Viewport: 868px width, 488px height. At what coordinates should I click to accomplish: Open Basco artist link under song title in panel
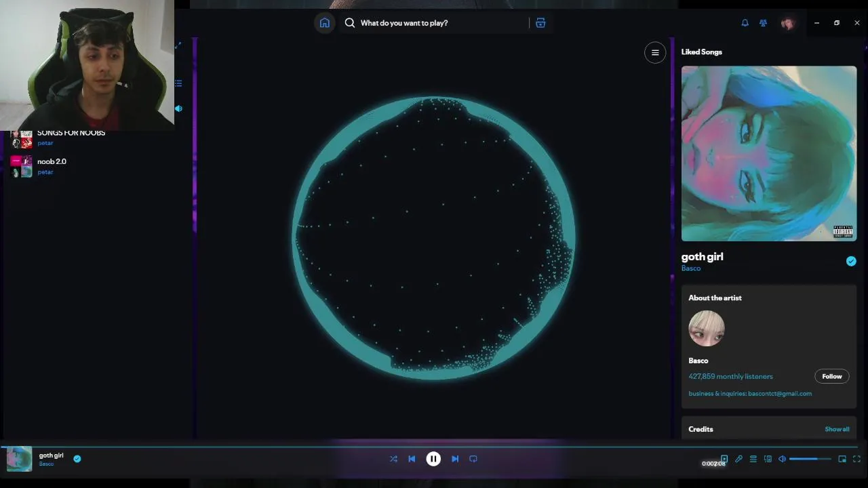(691, 268)
